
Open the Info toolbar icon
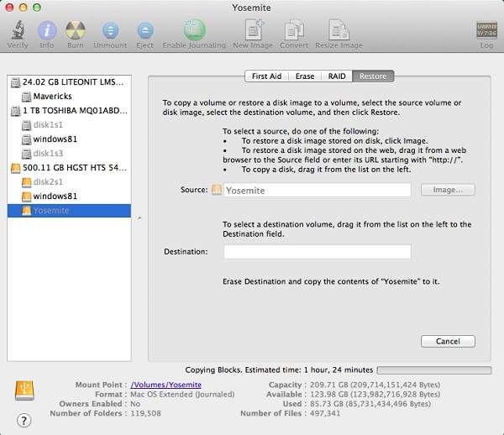click(x=47, y=31)
